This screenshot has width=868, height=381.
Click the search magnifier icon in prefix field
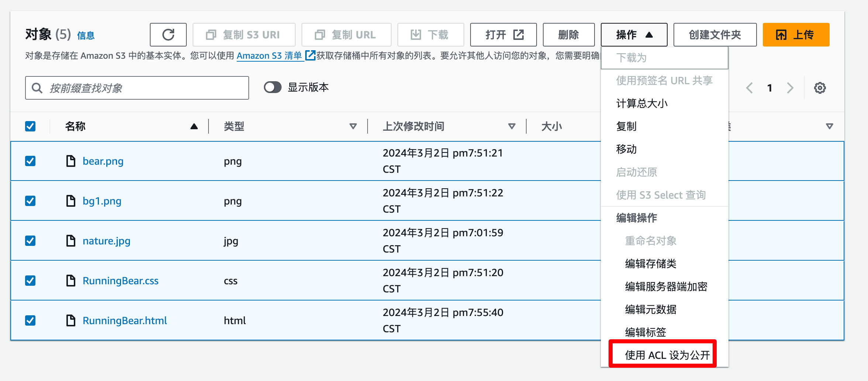click(37, 88)
